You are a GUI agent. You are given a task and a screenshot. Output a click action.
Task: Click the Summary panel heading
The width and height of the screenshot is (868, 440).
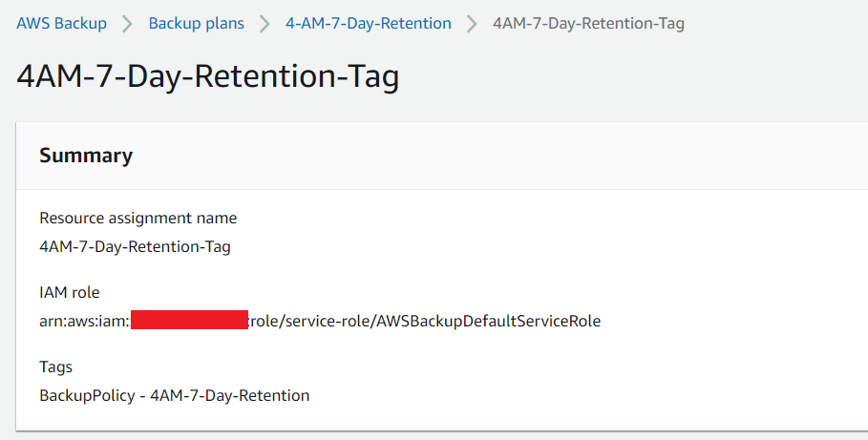click(86, 156)
